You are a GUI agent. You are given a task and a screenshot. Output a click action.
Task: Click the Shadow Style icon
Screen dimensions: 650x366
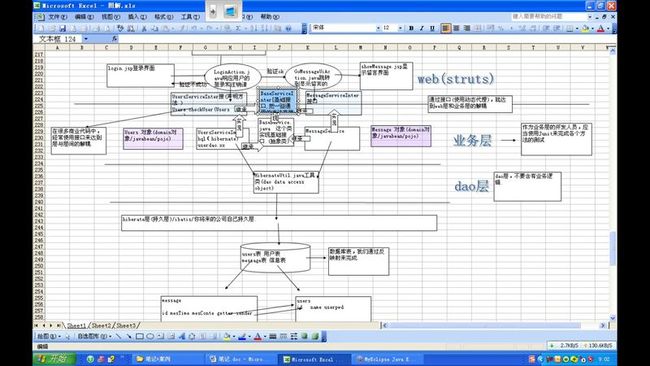[x=304, y=336]
